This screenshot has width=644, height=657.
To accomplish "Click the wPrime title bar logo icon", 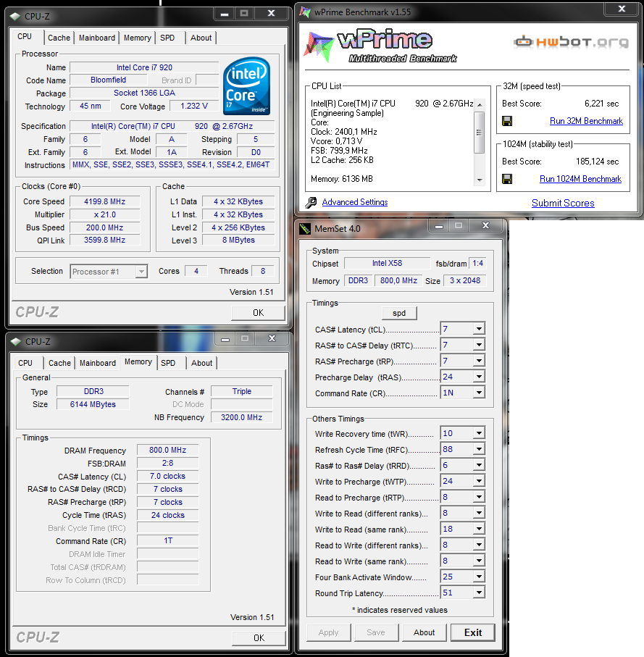I will click(305, 12).
